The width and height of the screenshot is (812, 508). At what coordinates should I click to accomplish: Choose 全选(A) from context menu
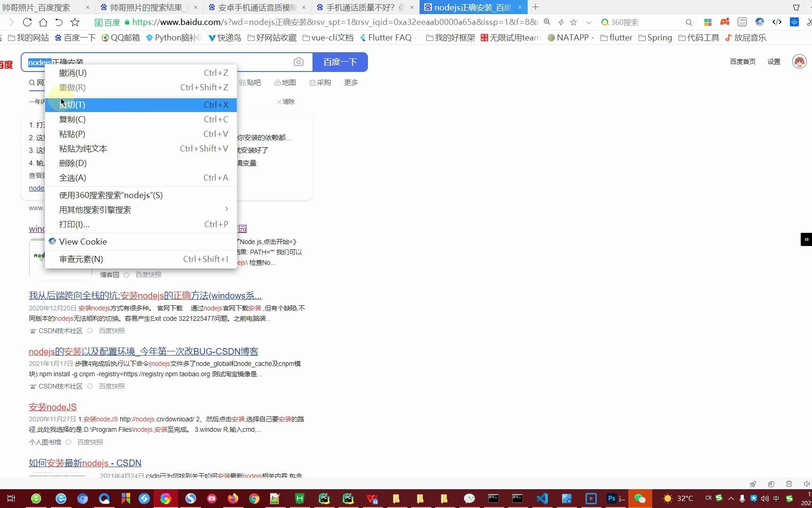coord(141,178)
